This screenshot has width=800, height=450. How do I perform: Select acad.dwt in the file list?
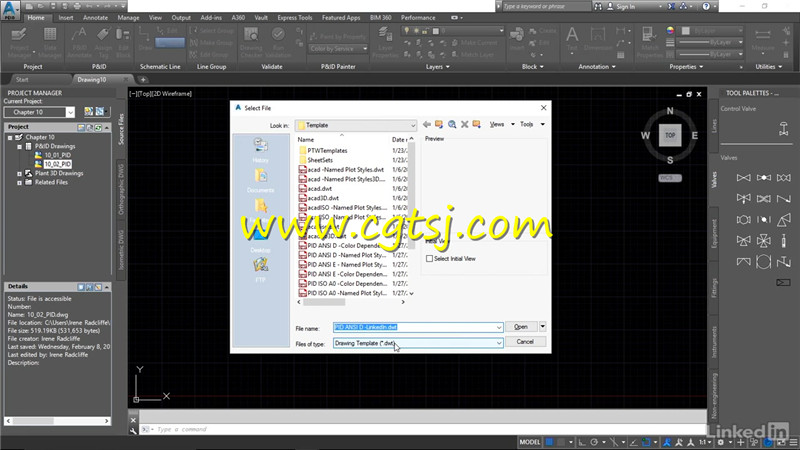click(319, 188)
